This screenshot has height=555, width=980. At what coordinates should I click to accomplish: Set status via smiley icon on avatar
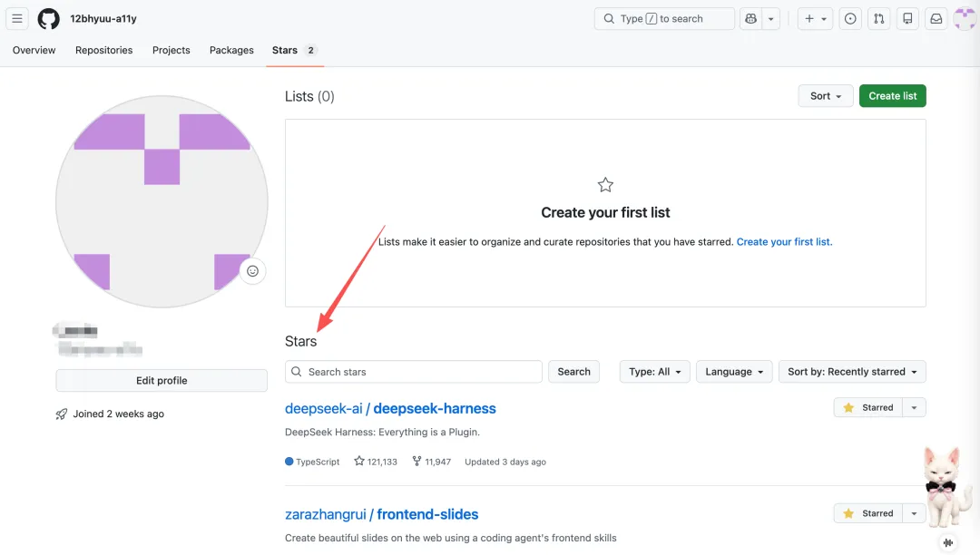coord(252,271)
